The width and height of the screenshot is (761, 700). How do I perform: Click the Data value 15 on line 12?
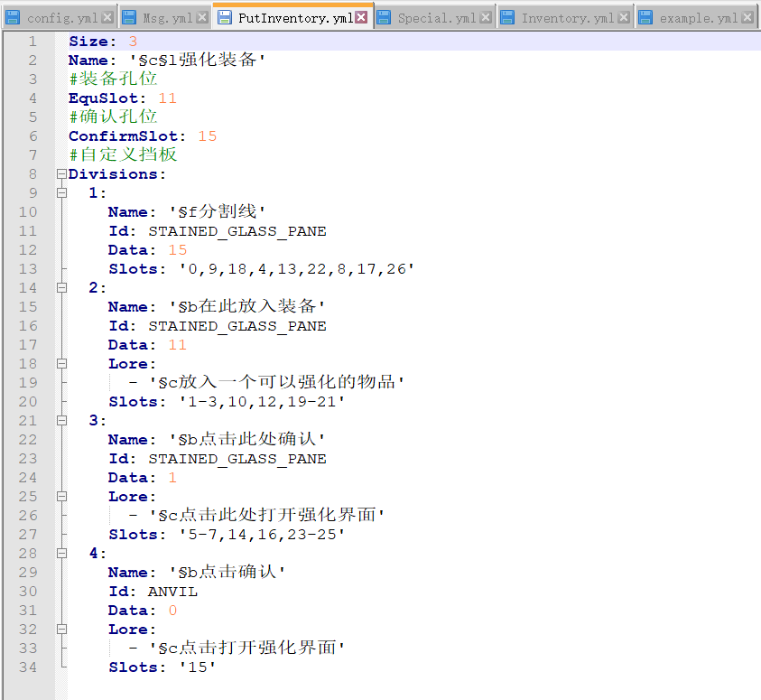[178, 249]
